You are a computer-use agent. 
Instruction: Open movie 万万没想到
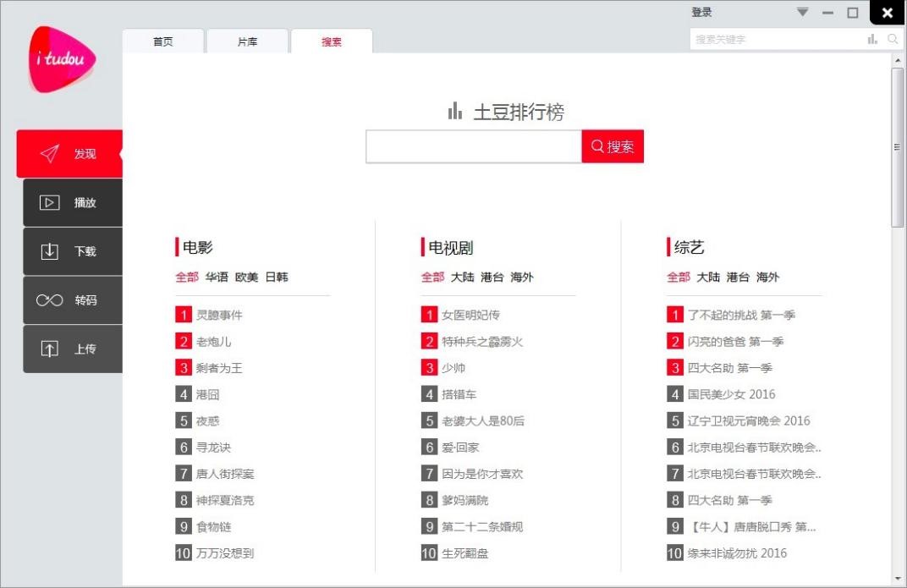pos(225,553)
